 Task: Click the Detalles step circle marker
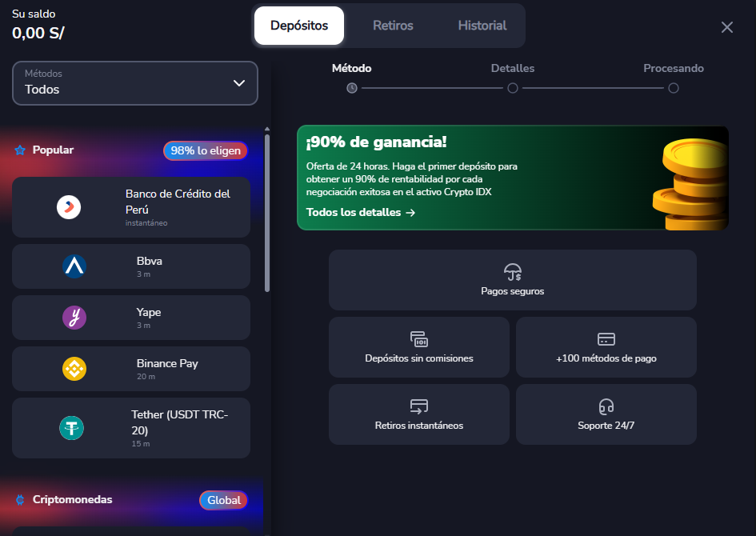513,88
